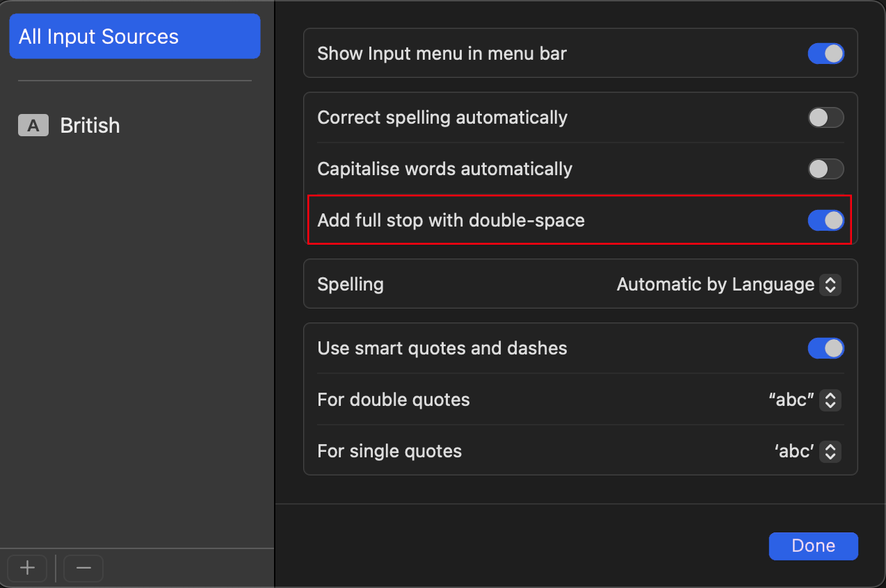Click the Done button
This screenshot has width=886, height=588.
pos(813,546)
